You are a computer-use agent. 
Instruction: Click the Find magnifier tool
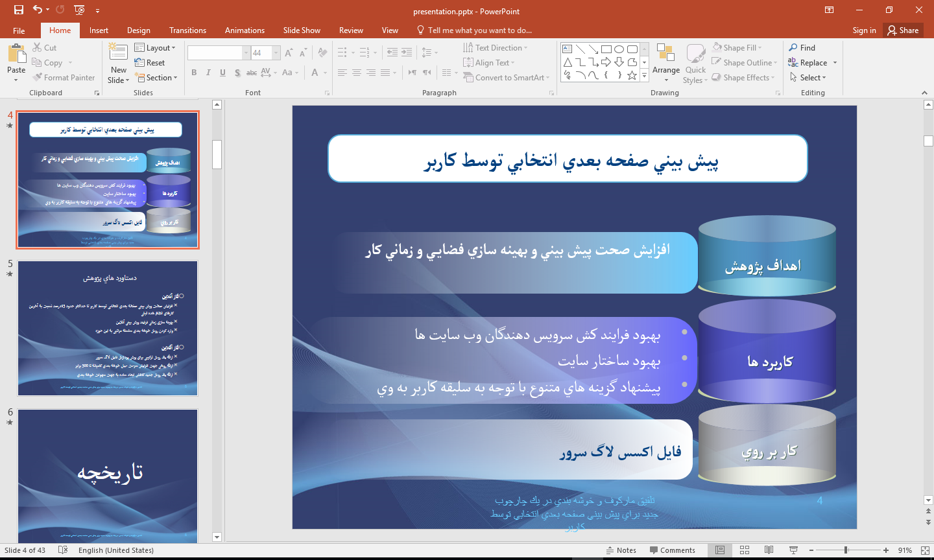pos(802,47)
